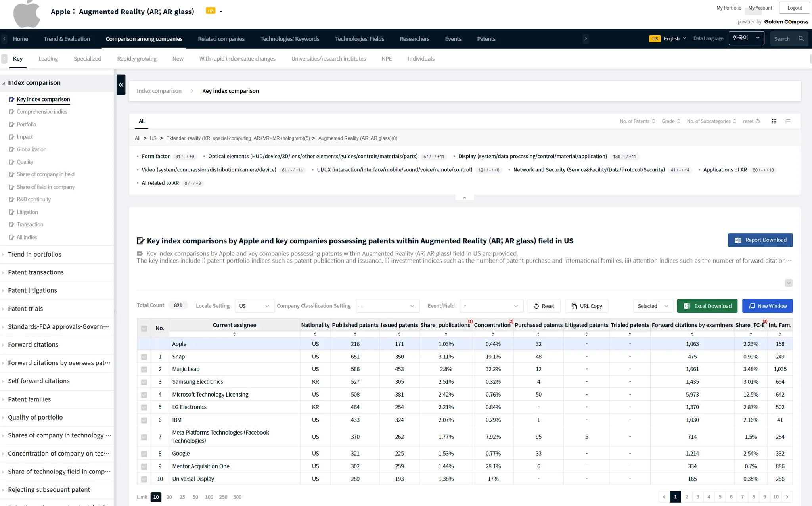Image resolution: width=812 pixels, height=506 pixels.
Task: Click the reset refresh icon
Action: click(758, 121)
